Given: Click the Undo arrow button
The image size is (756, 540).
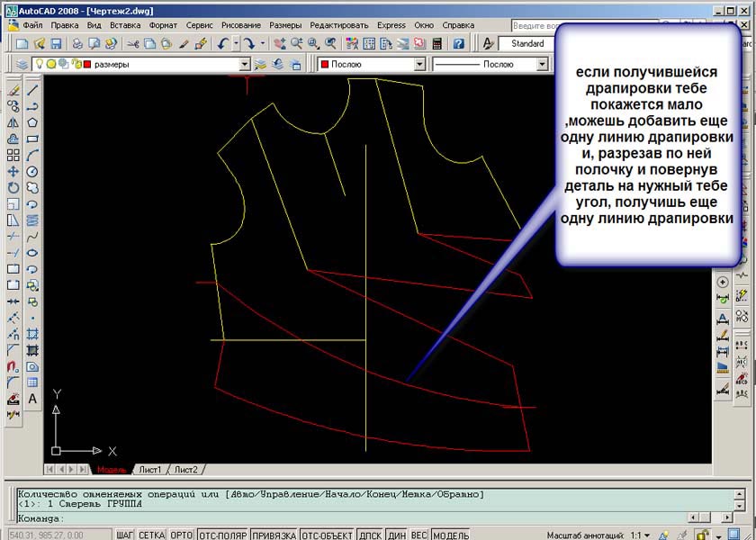Looking at the screenshot, I should tap(221, 43).
